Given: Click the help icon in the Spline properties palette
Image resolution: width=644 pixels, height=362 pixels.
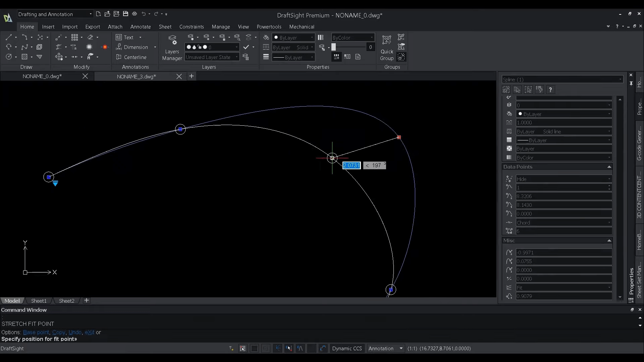Looking at the screenshot, I should (550, 89).
